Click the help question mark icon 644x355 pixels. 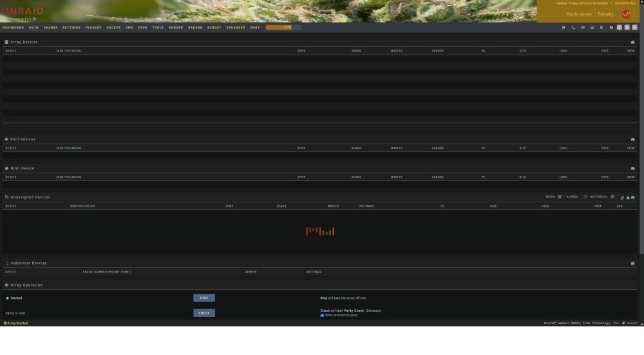611,28
